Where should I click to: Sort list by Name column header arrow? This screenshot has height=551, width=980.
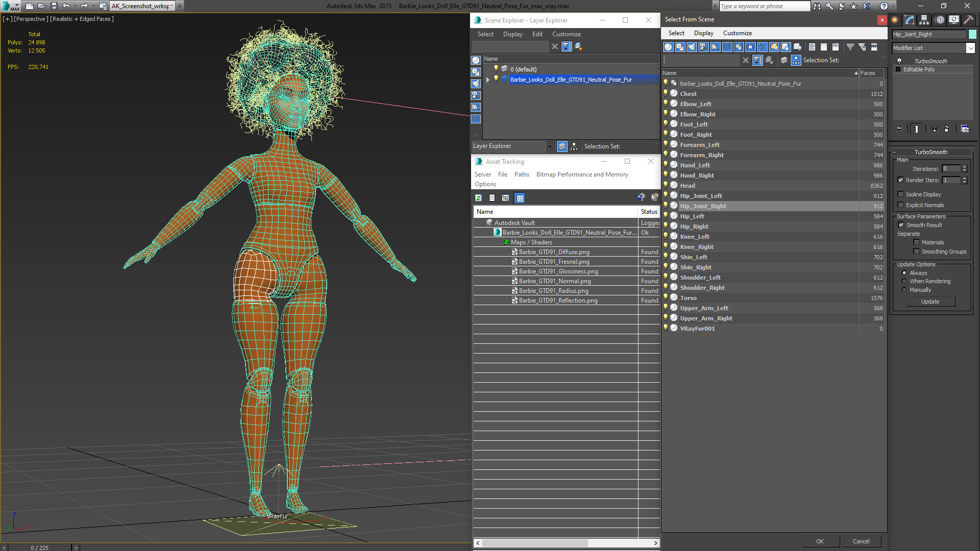coord(856,73)
